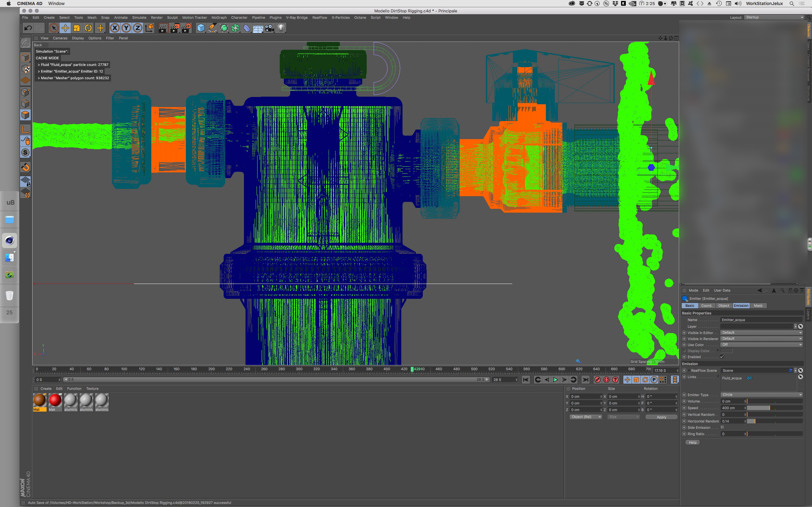Select the Rotate tool in the top toolbar
The width and height of the screenshot is (812, 507).
(x=88, y=28)
